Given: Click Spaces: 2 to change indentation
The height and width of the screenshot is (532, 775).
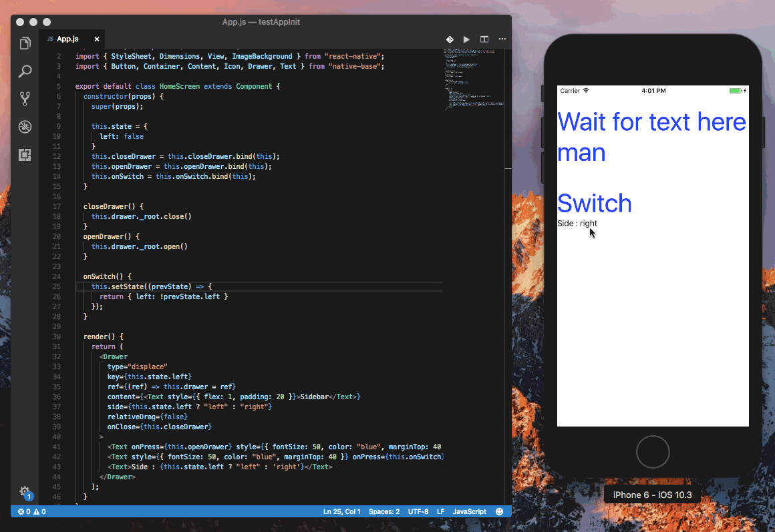Looking at the screenshot, I should (383, 511).
